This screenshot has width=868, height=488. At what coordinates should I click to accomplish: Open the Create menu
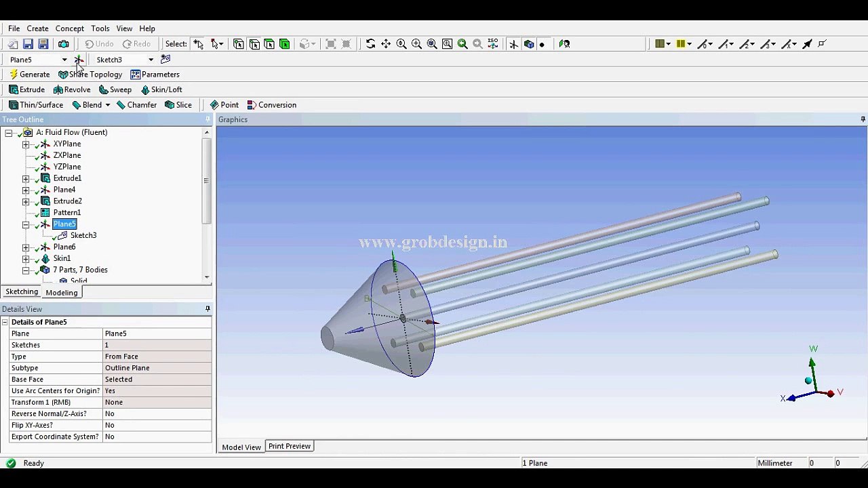37,28
